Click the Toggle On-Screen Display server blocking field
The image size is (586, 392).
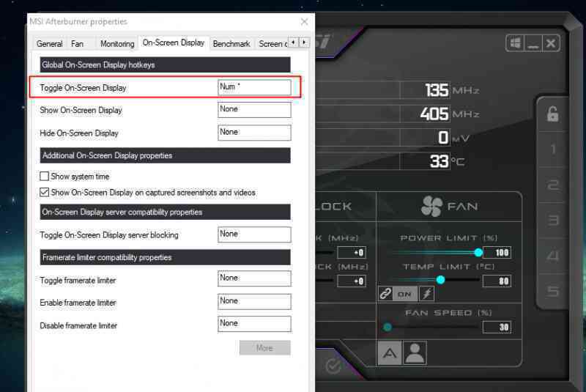click(x=254, y=234)
